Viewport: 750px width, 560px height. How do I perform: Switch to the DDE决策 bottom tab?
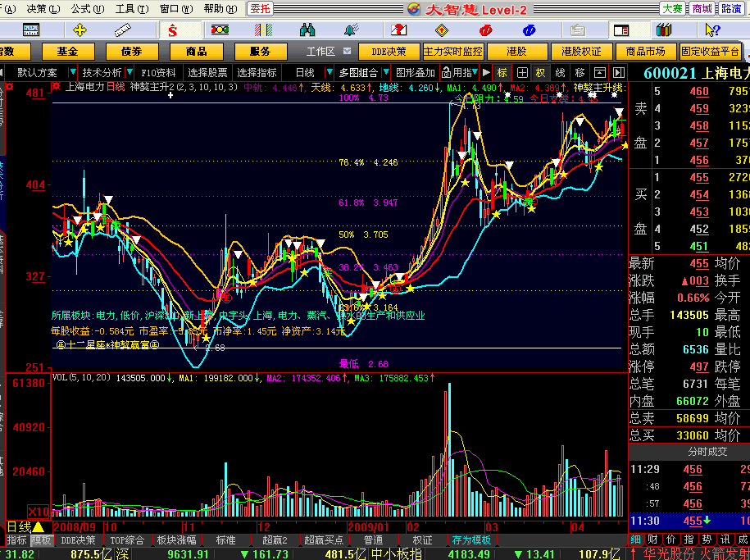tap(79, 540)
